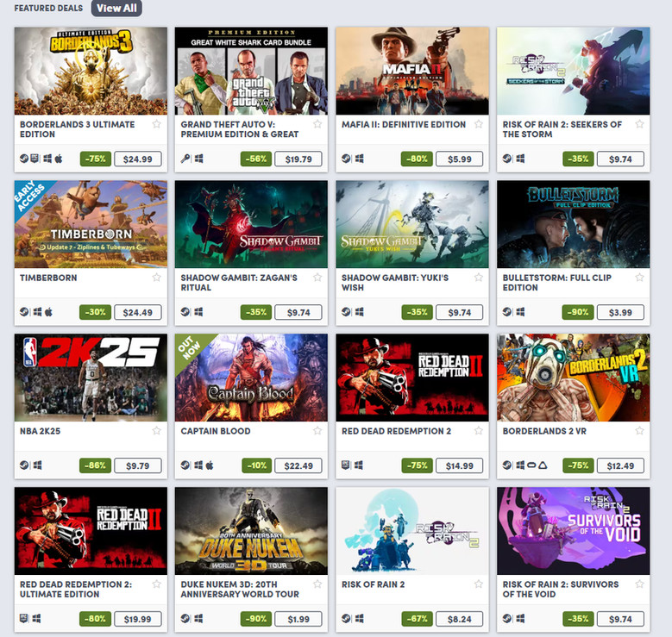Click the Steam icon under Duke Nukem 3D
Viewport: 672px width, 637px height.
[185, 619]
